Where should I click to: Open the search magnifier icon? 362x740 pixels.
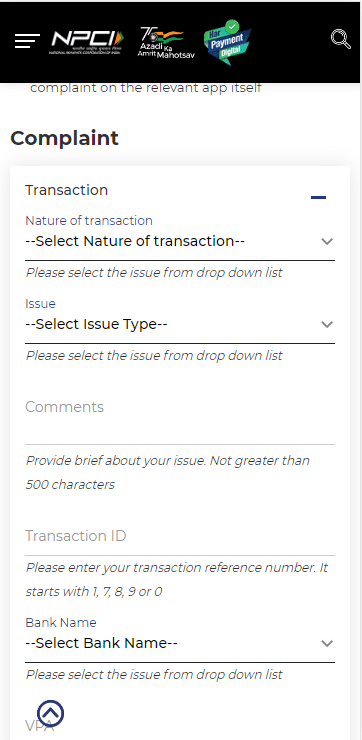(340, 39)
